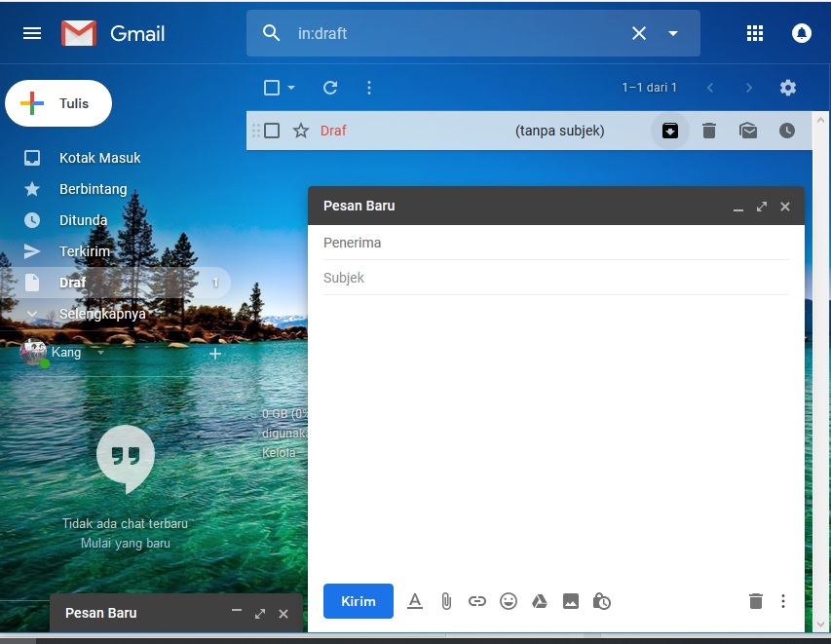Tick the checkbox on the Draf row

(273, 131)
